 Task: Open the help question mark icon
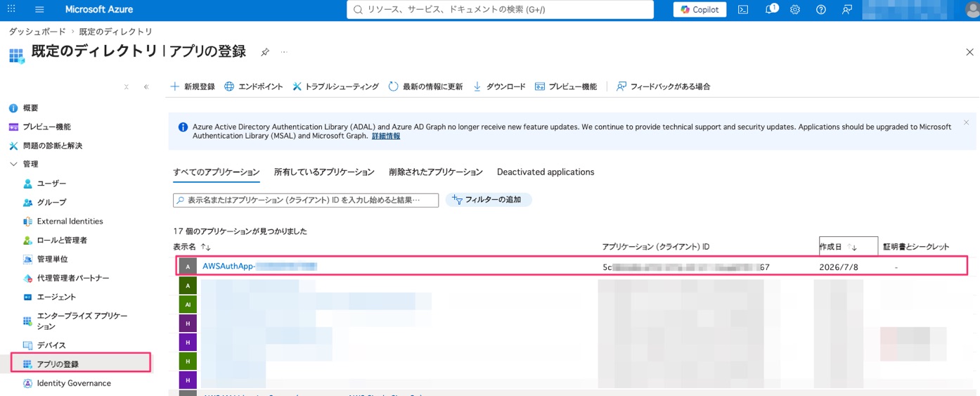pyautogui.click(x=821, y=10)
